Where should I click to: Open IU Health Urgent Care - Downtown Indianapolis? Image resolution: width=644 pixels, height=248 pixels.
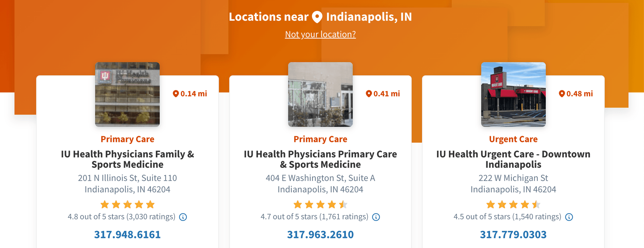[513, 159]
